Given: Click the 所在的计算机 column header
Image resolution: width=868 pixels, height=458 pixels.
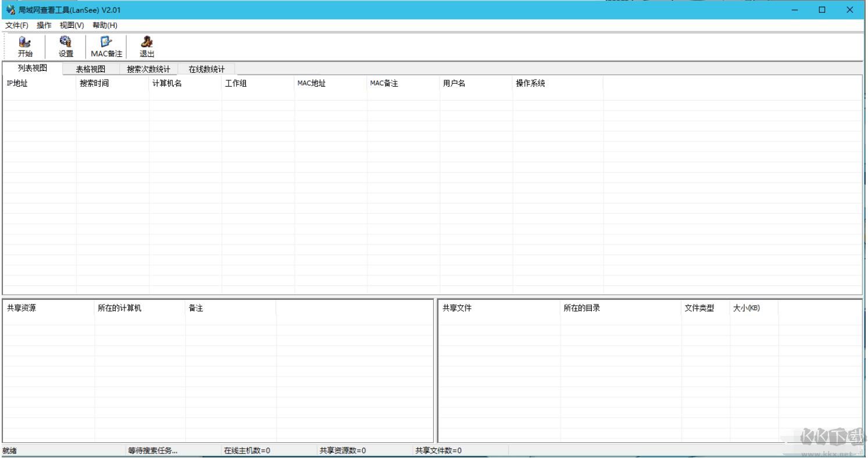Looking at the screenshot, I should [140, 308].
